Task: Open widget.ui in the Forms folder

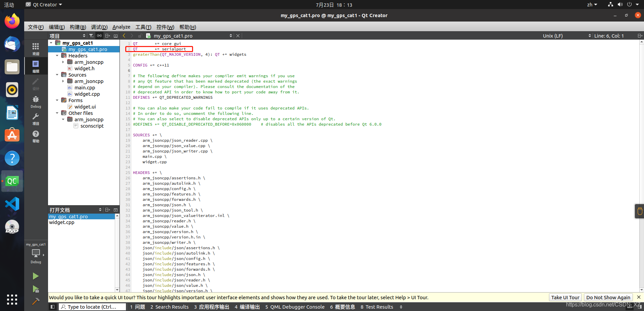Action: click(x=85, y=106)
